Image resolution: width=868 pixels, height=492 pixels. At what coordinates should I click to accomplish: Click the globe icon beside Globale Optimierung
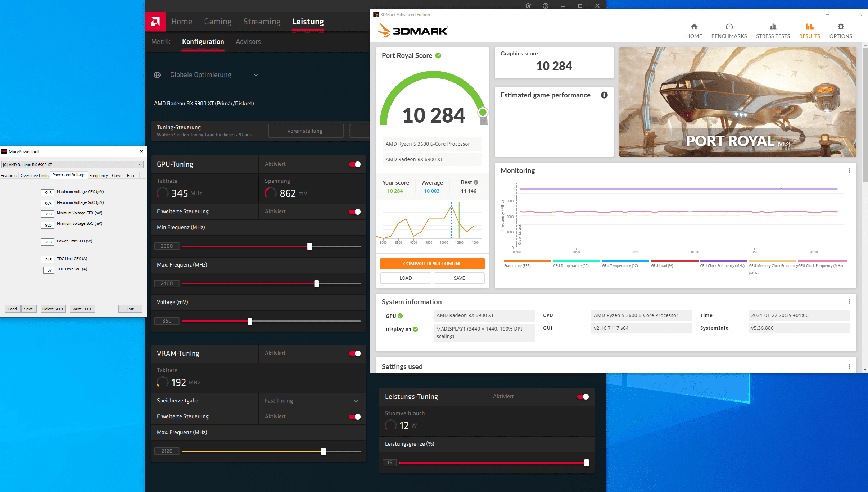[157, 75]
